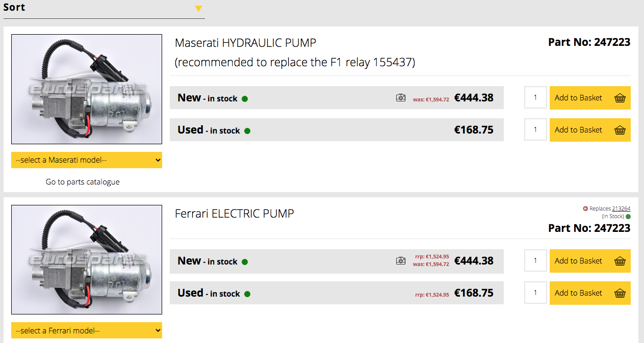The width and height of the screenshot is (644, 343).
Task: Click basket icon for Maserati New pump
Action: 620,98
